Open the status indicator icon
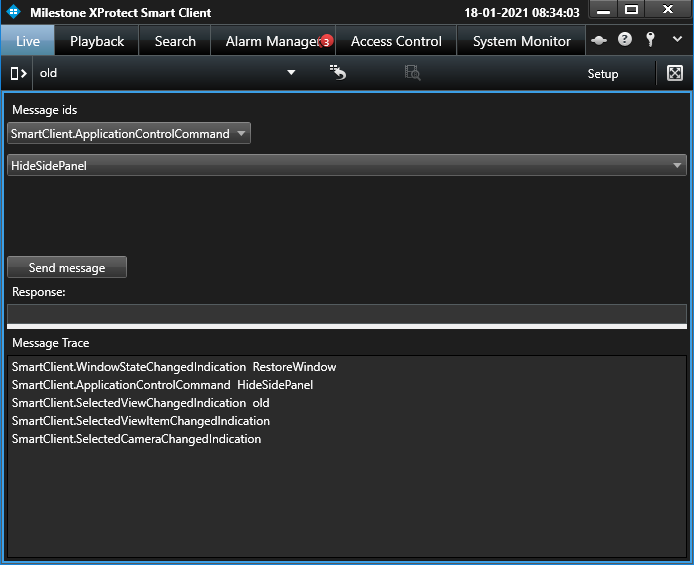Screen dimensions: 694x565 [x=599, y=40]
